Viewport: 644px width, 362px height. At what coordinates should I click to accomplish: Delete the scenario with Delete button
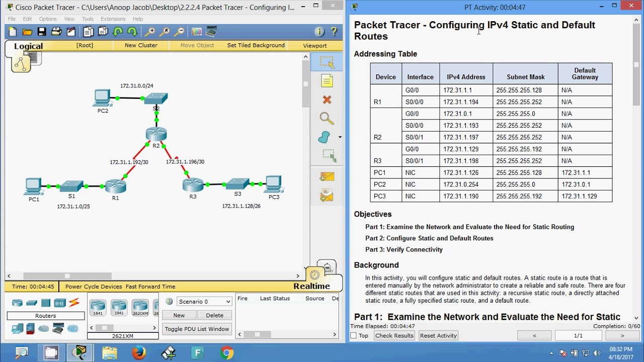click(214, 315)
